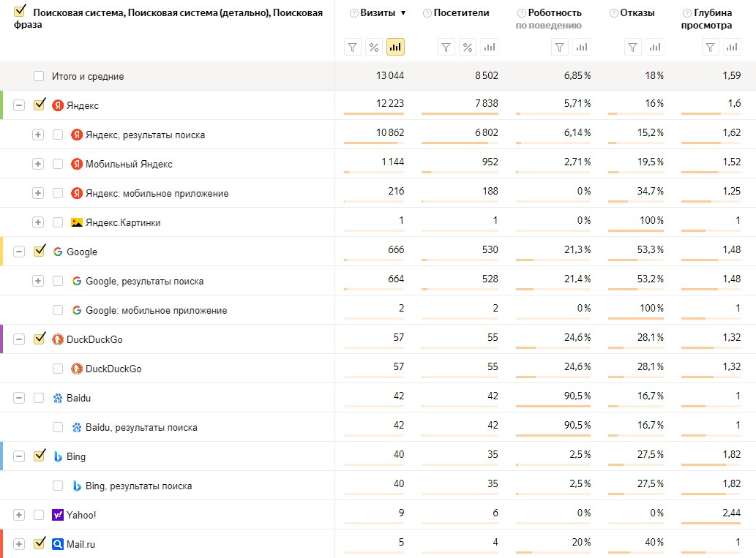Screen dimensions: 756x558
Task: Click the Bing, результаты поиска row label
Action: coord(138,486)
